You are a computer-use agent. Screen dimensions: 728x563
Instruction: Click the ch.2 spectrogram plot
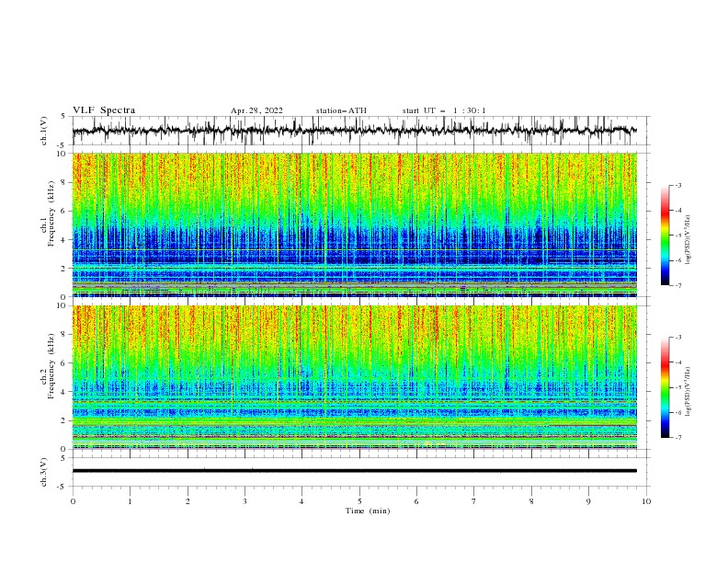[354, 377]
